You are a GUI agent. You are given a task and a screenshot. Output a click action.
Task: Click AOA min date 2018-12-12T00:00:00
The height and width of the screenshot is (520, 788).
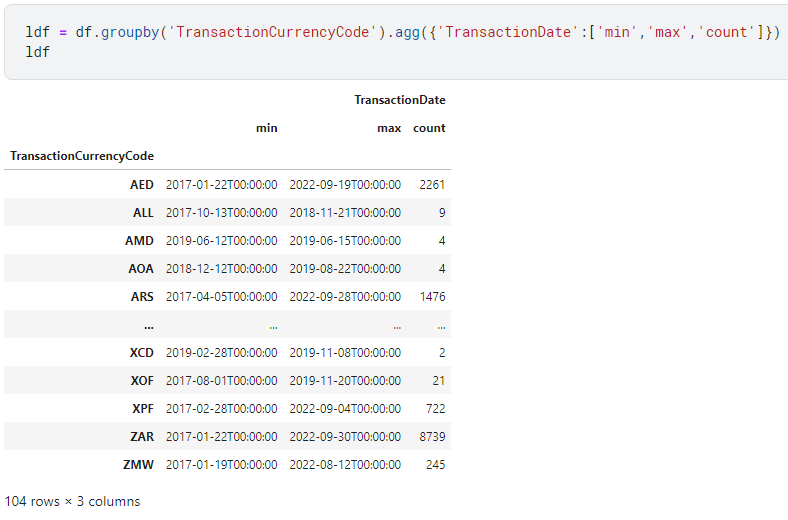[x=222, y=269]
